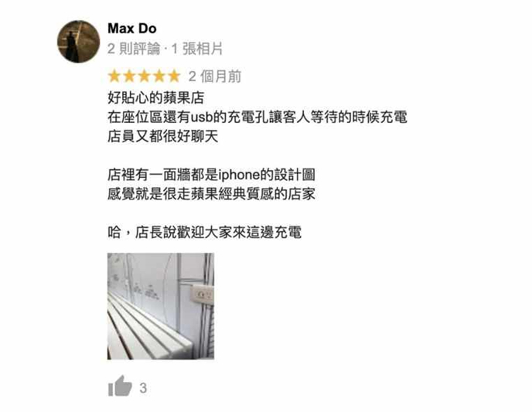The width and height of the screenshot is (532, 412).
Task: Click the line '店員又都很好聊天'
Action: click(162, 137)
